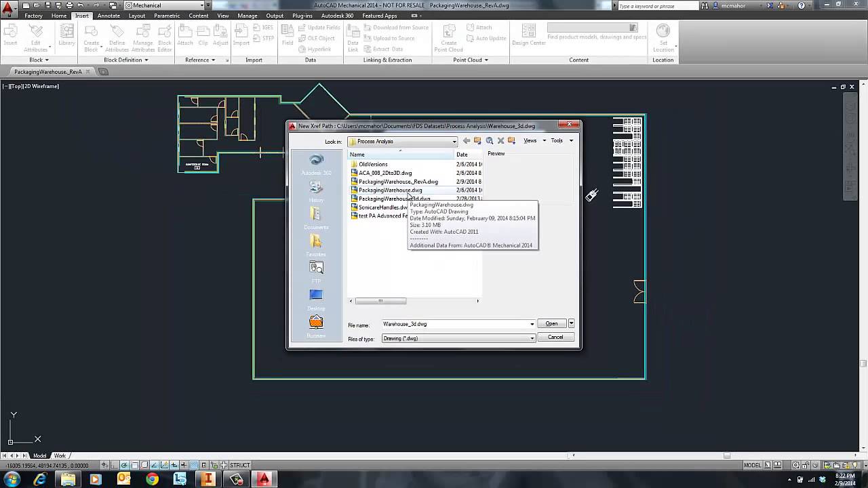
Task: Click the Import ribbon icon
Action: pos(241,36)
